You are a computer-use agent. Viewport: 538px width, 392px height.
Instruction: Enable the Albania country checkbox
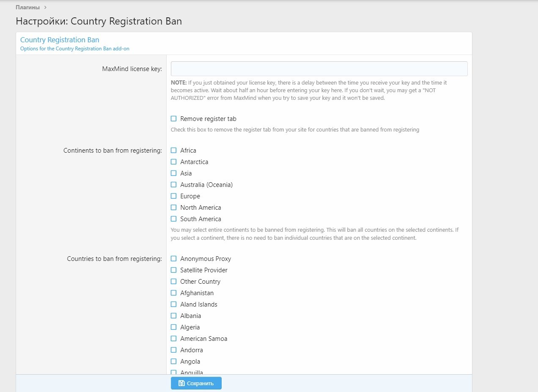pos(173,315)
